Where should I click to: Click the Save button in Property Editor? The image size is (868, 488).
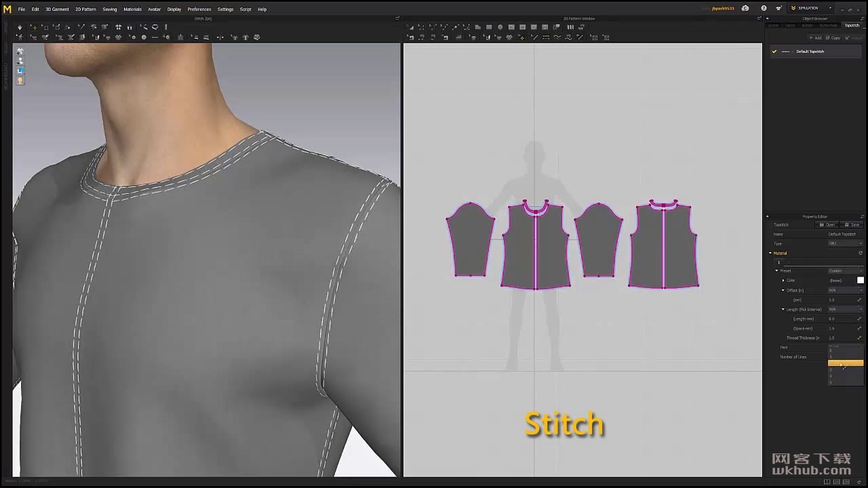click(x=852, y=224)
